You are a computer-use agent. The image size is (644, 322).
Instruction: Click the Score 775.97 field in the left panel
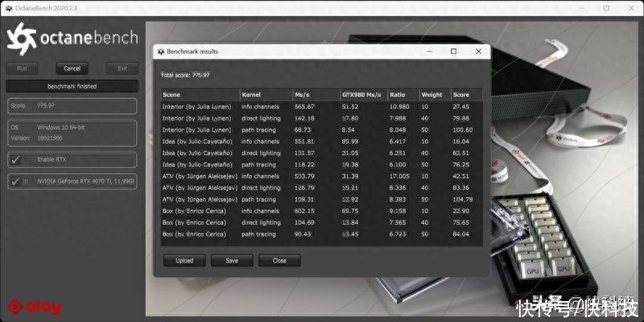coord(72,106)
